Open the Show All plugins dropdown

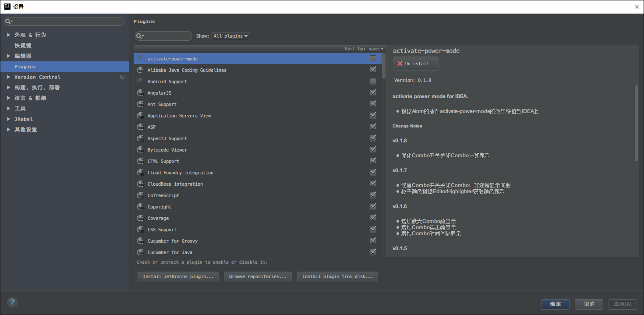tap(230, 36)
